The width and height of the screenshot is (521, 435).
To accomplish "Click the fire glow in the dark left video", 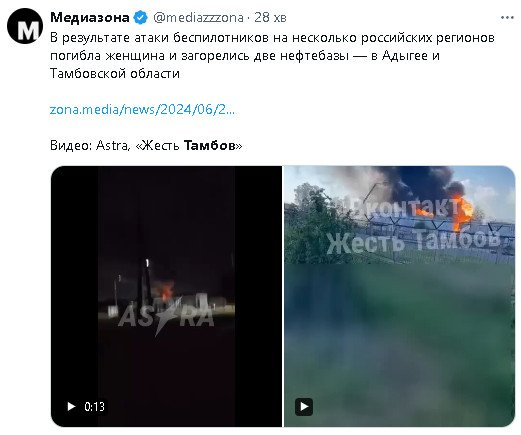I will [x=166, y=291].
